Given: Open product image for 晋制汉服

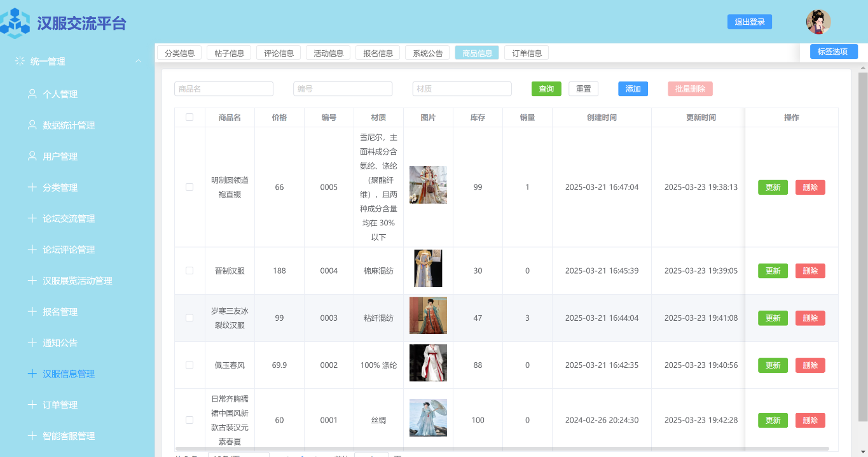Looking at the screenshot, I should 428,269.
